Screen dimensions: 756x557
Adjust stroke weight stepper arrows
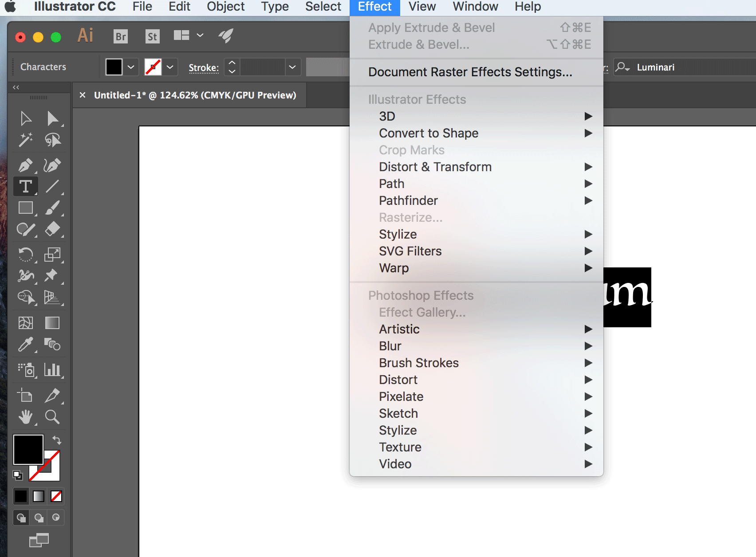pos(232,67)
